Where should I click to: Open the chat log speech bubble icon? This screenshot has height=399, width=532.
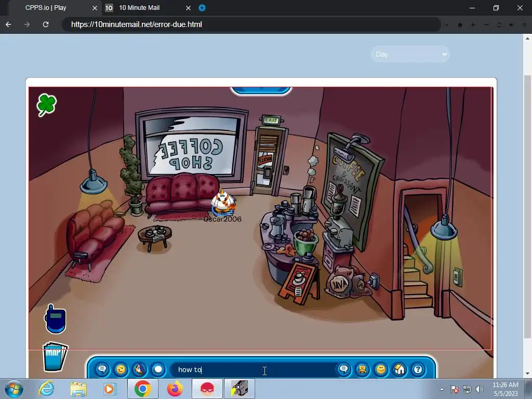(x=102, y=369)
